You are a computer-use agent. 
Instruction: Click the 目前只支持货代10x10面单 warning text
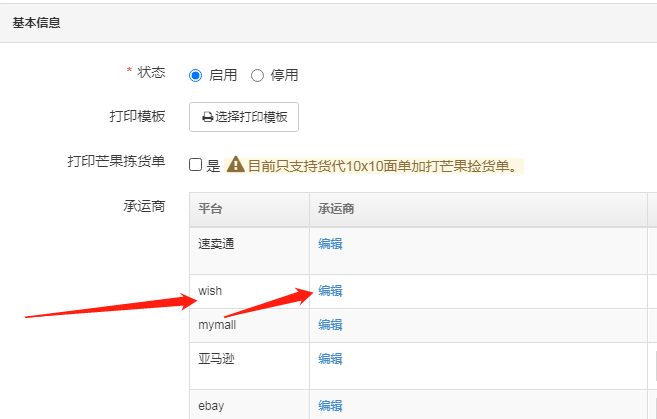(383, 166)
